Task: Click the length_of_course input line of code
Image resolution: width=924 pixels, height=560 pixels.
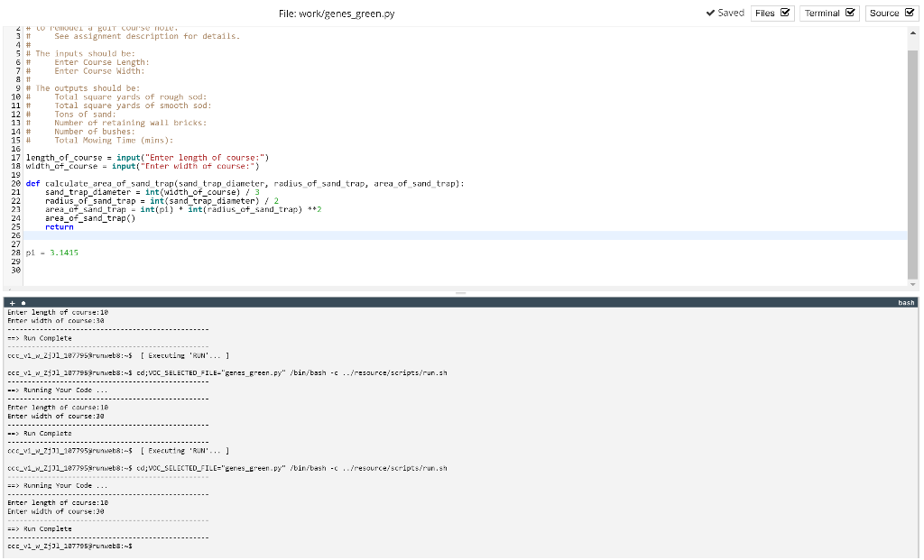Action: point(147,158)
